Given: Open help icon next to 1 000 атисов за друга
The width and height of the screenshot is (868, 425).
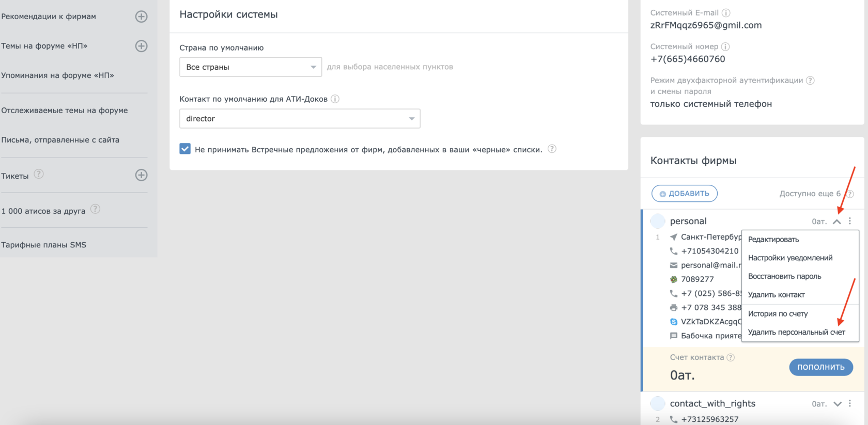Looking at the screenshot, I should pos(95,209).
